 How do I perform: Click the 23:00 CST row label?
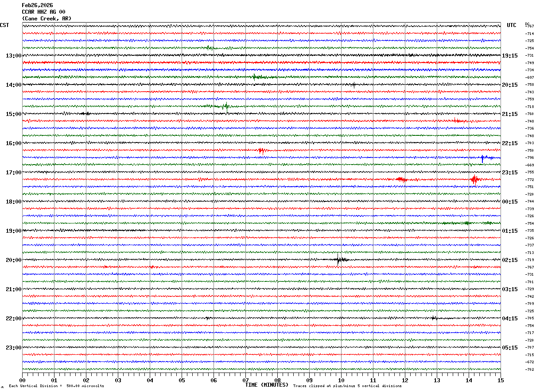click(13, 347)
